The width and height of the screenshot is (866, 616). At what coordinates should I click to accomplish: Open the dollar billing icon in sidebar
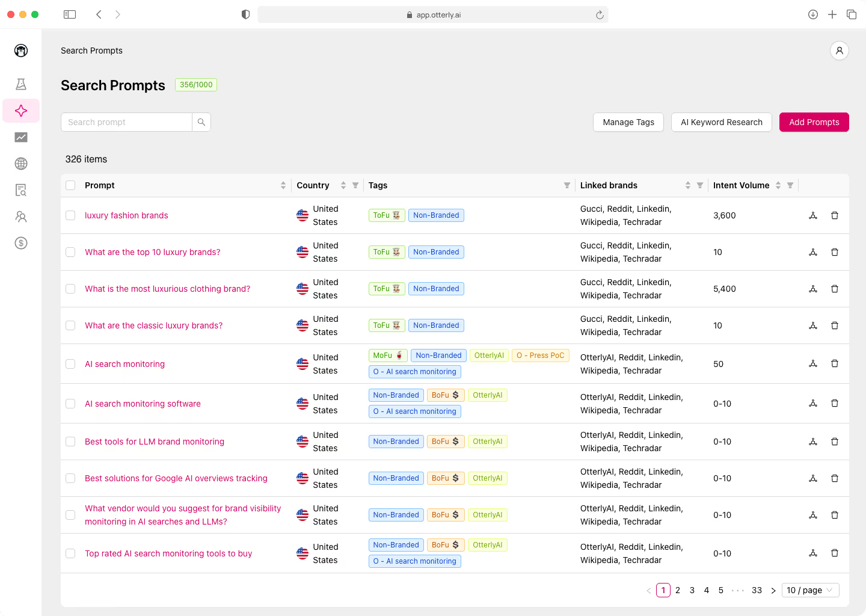tap(21, 243)
